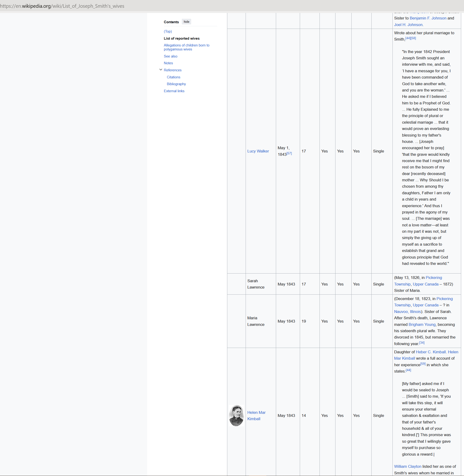Open the William Clayton link
The height and width of the screenshot is (476, 464).
(407, 466)
